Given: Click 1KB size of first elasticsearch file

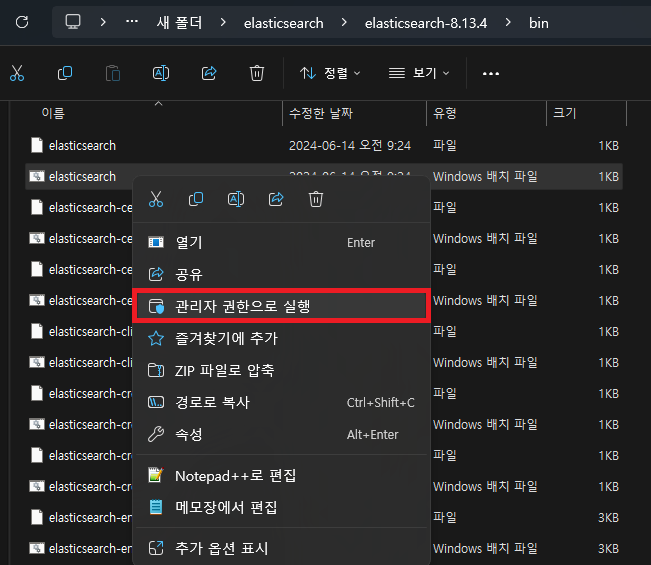Looking at the screenshot, I should (x=608, y=146).
